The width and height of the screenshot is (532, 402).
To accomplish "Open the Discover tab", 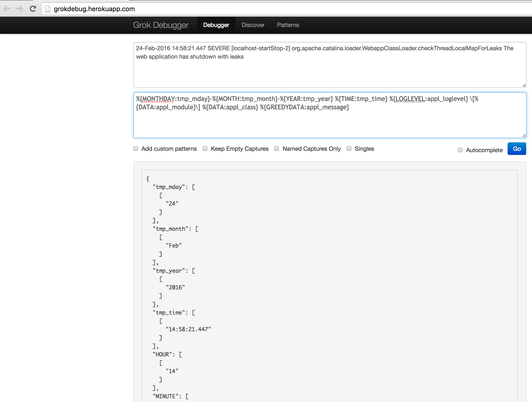I will pos(253,25).
